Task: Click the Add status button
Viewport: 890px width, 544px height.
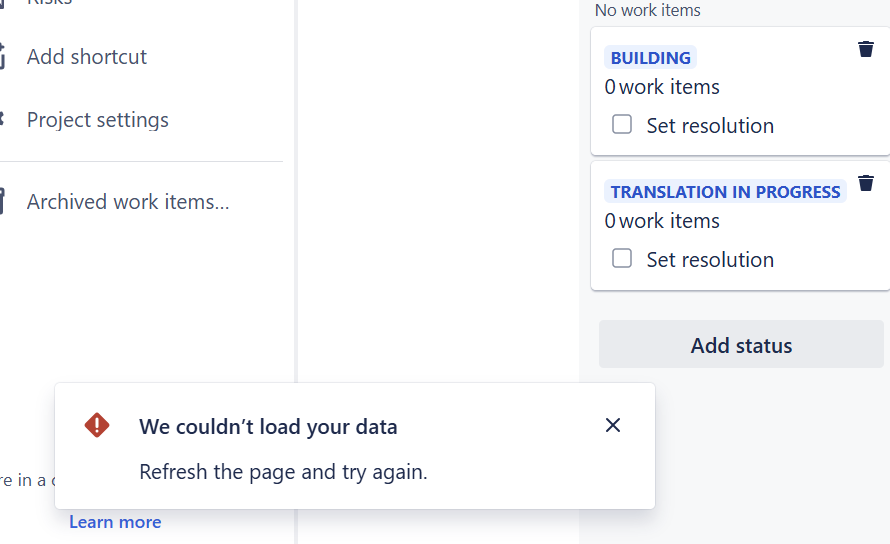Action: pos(741,344)
